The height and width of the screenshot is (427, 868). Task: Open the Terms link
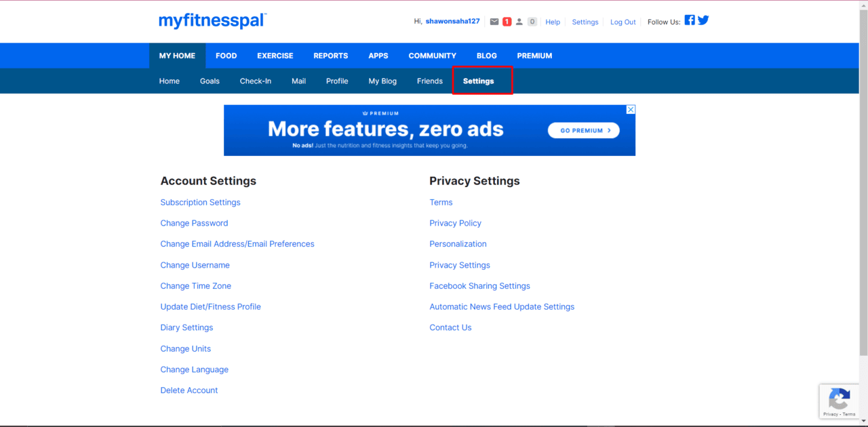tap(441, 202)
